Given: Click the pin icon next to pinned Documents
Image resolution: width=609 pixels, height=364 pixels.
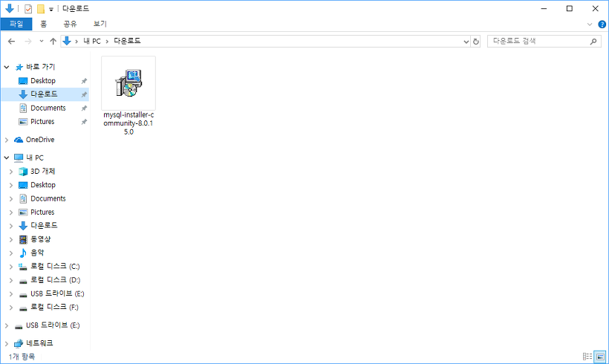Looking at the screenshot, I should point(84,108).
